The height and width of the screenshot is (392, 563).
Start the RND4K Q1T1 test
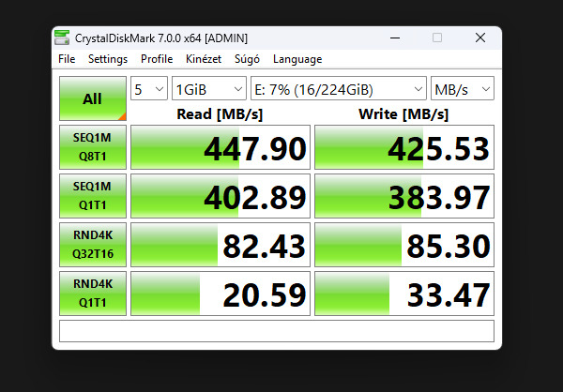(93, 294)
